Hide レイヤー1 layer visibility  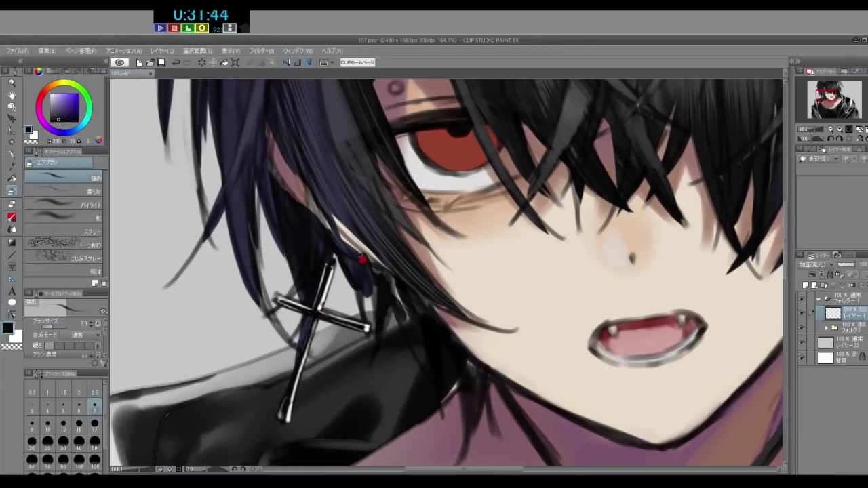[x=802, y=312]
